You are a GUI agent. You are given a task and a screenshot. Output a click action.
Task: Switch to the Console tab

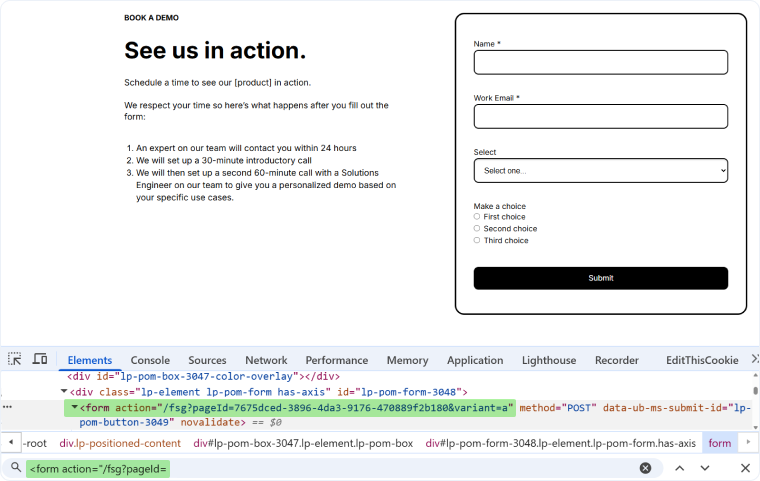tap(150, 361)
